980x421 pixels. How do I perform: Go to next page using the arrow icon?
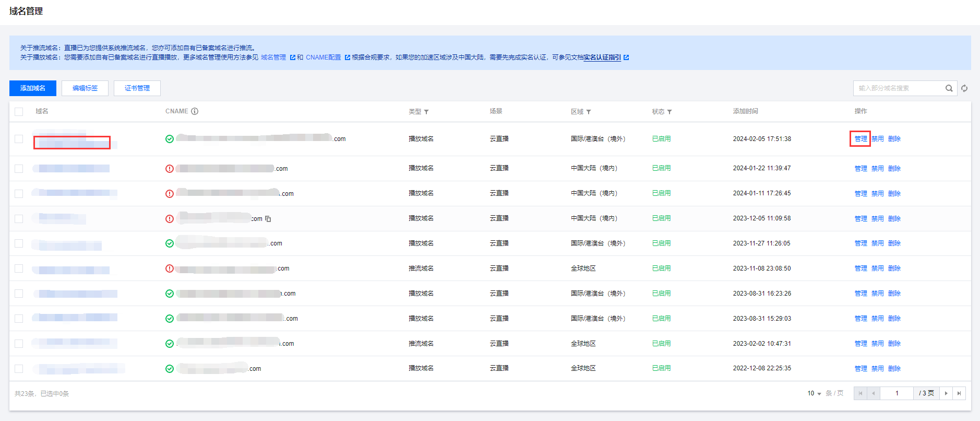[x=946, y=393]
